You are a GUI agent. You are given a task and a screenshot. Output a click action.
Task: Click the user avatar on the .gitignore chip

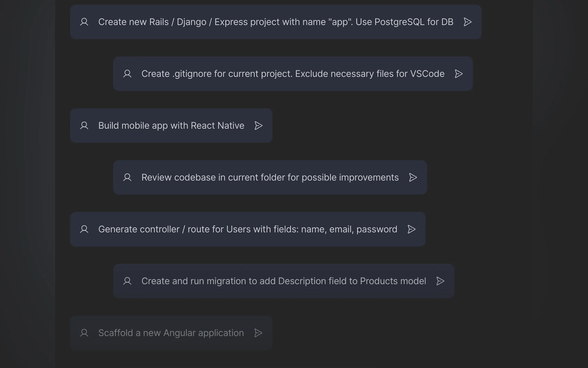point(128,74)
